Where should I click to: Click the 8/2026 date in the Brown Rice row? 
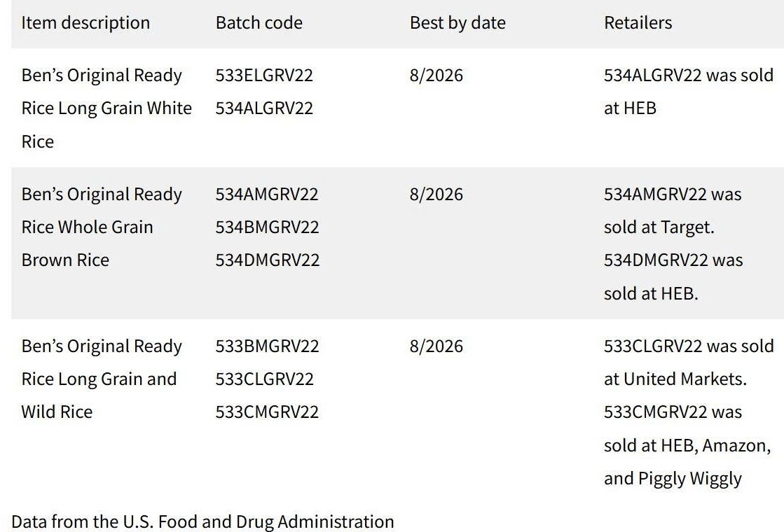(436, 194)
